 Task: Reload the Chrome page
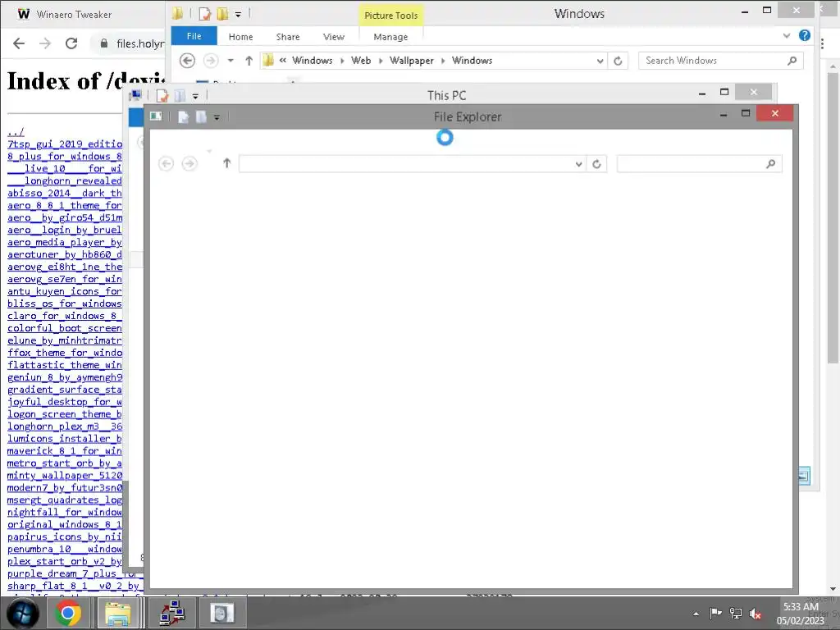tap(71, 43)
